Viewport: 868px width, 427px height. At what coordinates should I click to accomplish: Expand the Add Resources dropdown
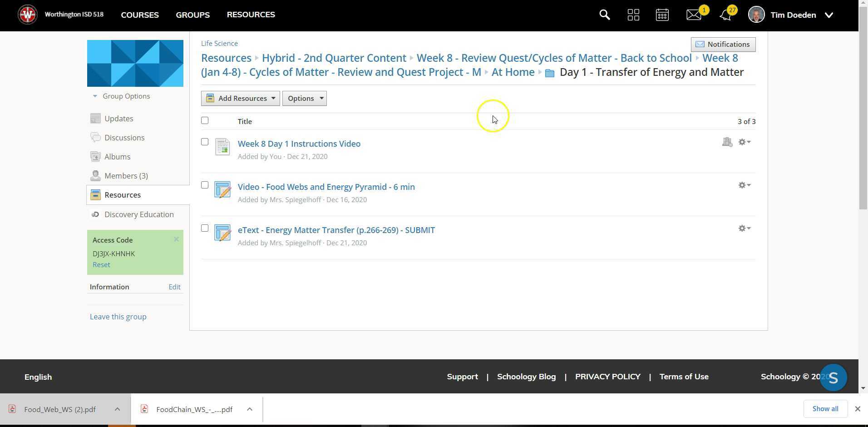pos(240,99)
